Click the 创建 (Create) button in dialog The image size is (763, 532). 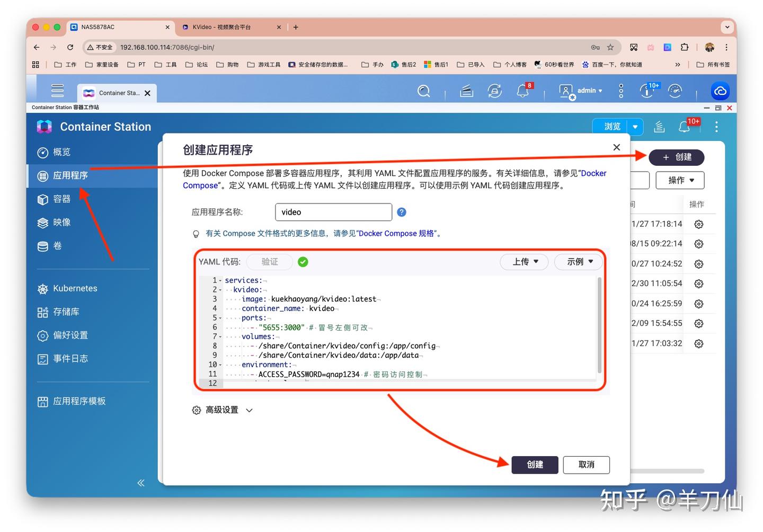coord(535,465)
